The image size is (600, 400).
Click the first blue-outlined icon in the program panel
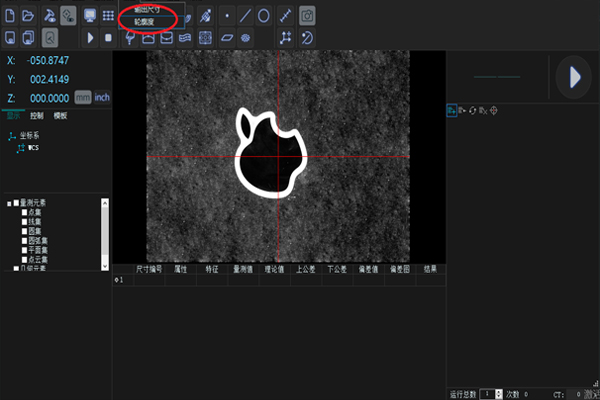(x=452, y=111)
